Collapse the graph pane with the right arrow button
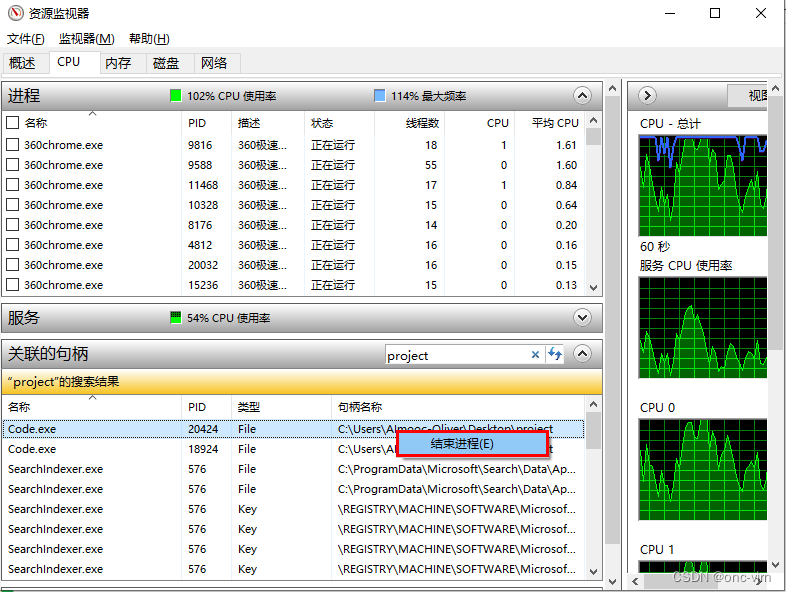The height and width of the screenshot is (592, 786). click(647, 95)
